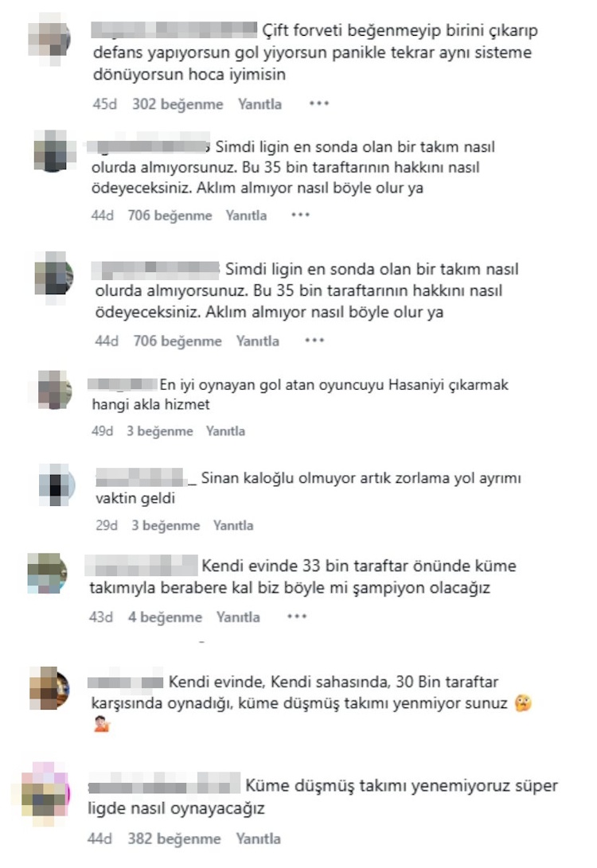Viewport: 597px width, 868px height.
Task: Open avatar of 'süper ligde nasıl oynayacağız' commenter
Action: [46, 792]
